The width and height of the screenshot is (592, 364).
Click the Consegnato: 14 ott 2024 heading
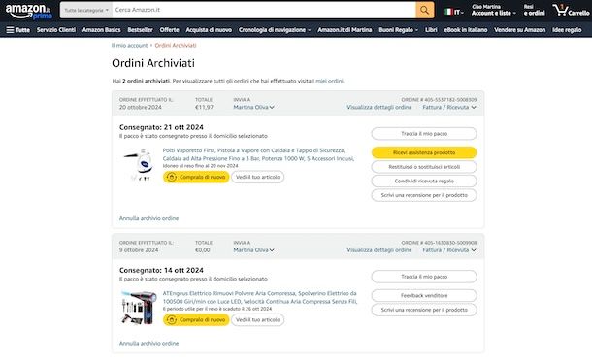pos(161,271)
